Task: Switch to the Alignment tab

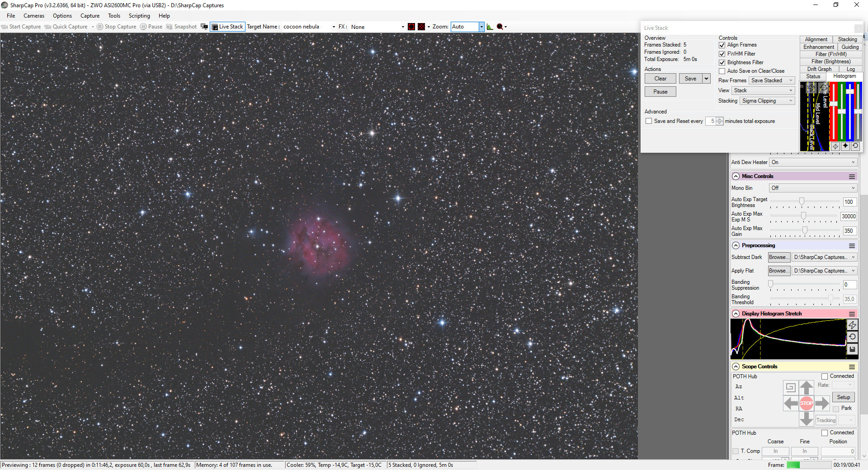Action: 816,39
